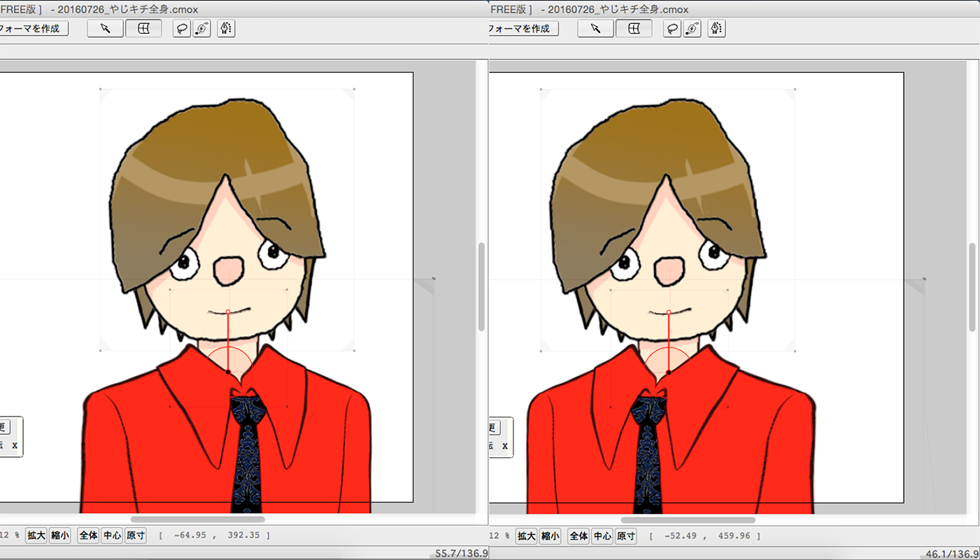Screen dimensions: 980x560
Task: Click rotation deformer top handle on left character
Action: pos(228,311)
